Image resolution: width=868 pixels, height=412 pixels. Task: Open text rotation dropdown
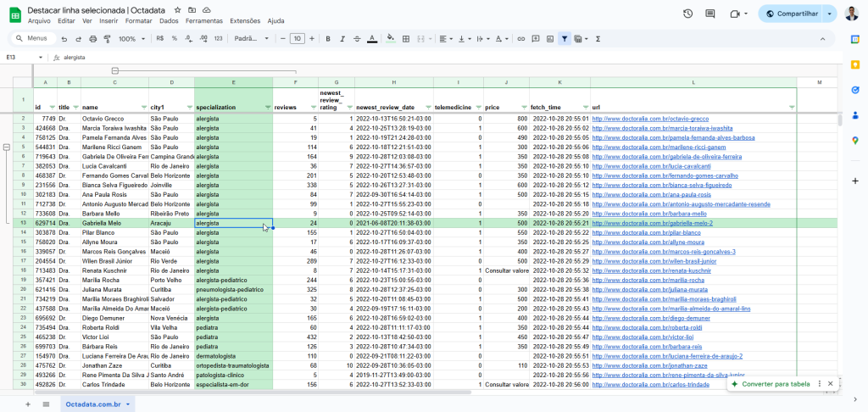tap(502, 39)
